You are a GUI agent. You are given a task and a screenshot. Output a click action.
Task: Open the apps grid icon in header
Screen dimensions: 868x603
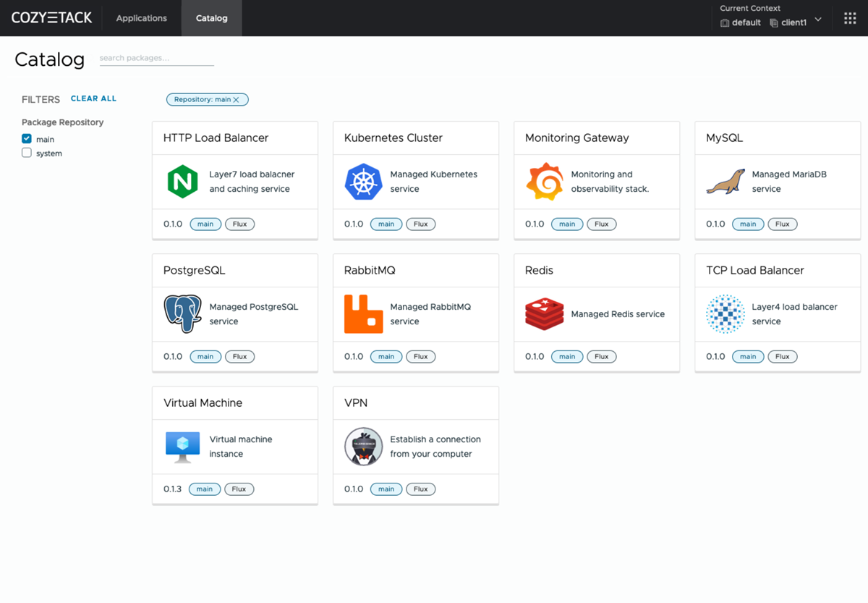pos(850,18)
